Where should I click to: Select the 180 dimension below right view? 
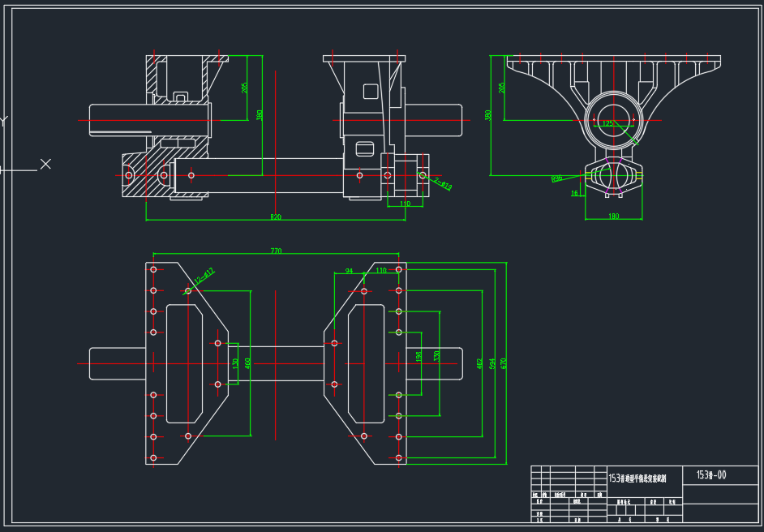614,214
